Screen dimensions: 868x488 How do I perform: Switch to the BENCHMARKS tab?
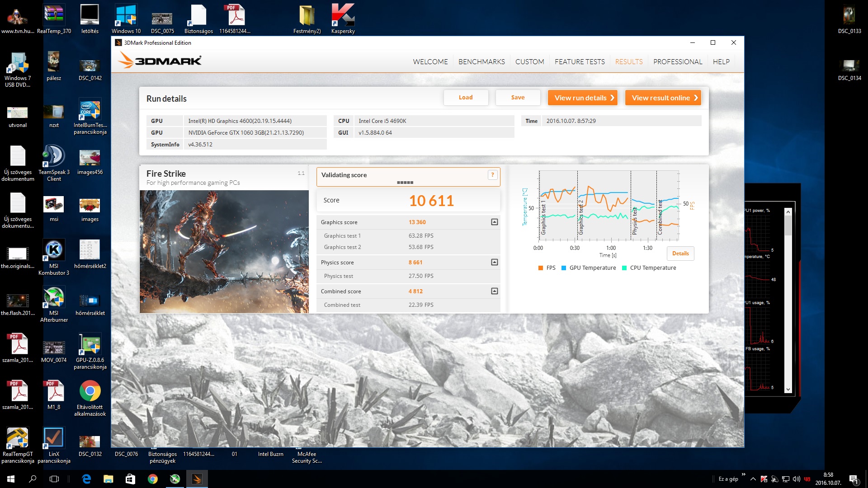[x=481, y=61]
